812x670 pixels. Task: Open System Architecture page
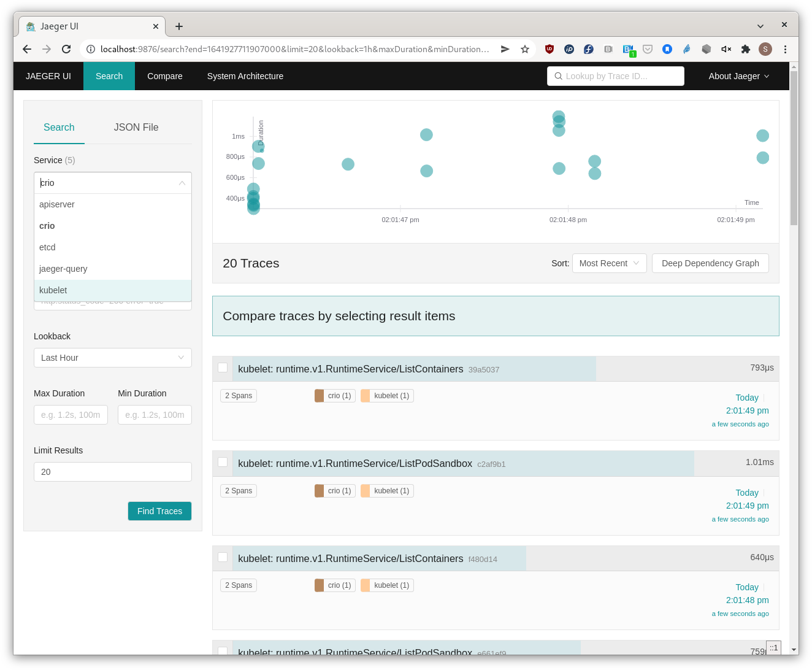(x=245, y=76)
